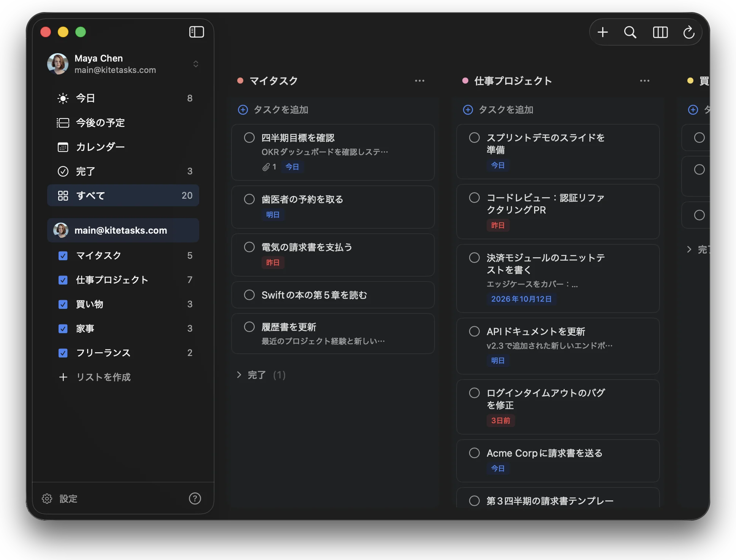Click the plus icon in top toolbar

coord(603,32)
